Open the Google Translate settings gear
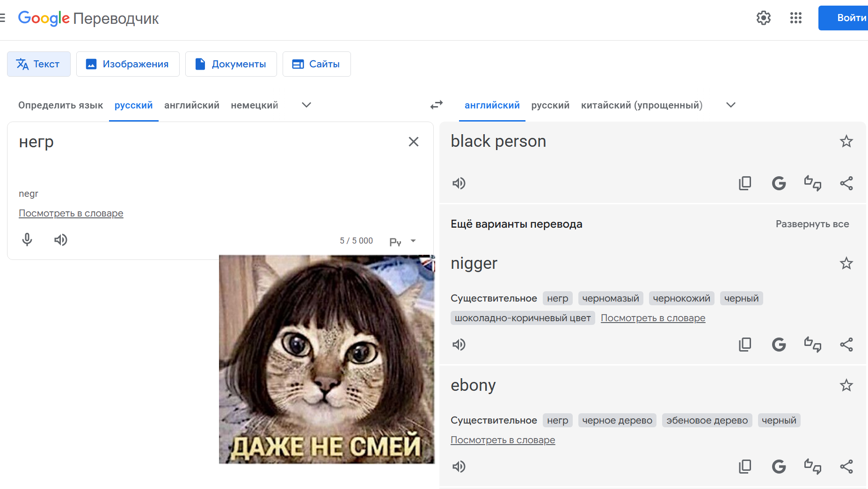The width and height of the screenshot is (868, 489). point(763,18)
